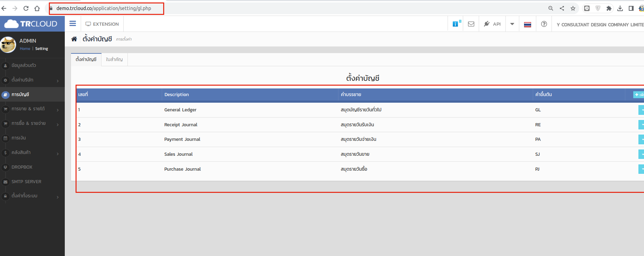The height and width of the screenshot is (256, 644).
Task: Click the add button in table header
Action: (638, 94)
